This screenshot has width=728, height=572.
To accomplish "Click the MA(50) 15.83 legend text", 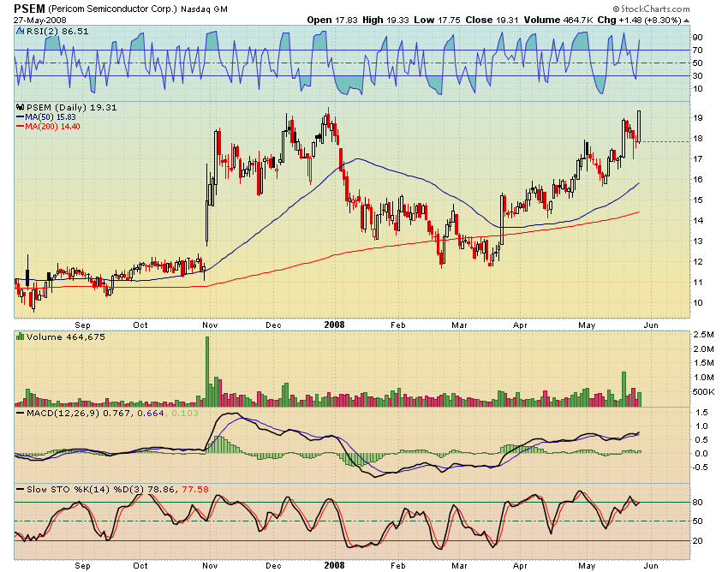I will (x=51, y=117).
